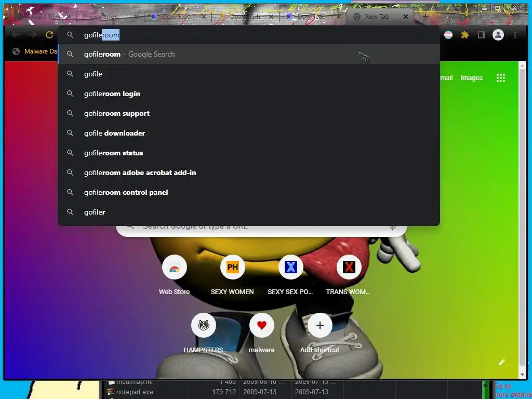
Task: Click the 179 712 size cell
Action: (x=224, y=392)
